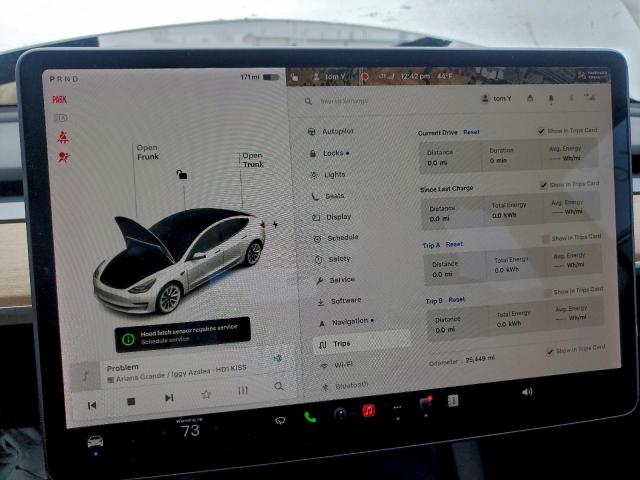Search media with magnifier icon
Screen dimensions: 640x480
click(279, 386)
